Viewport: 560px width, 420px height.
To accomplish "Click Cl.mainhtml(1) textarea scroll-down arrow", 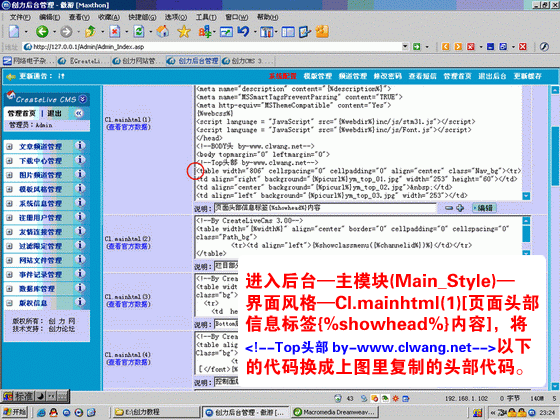I will 526,196.
